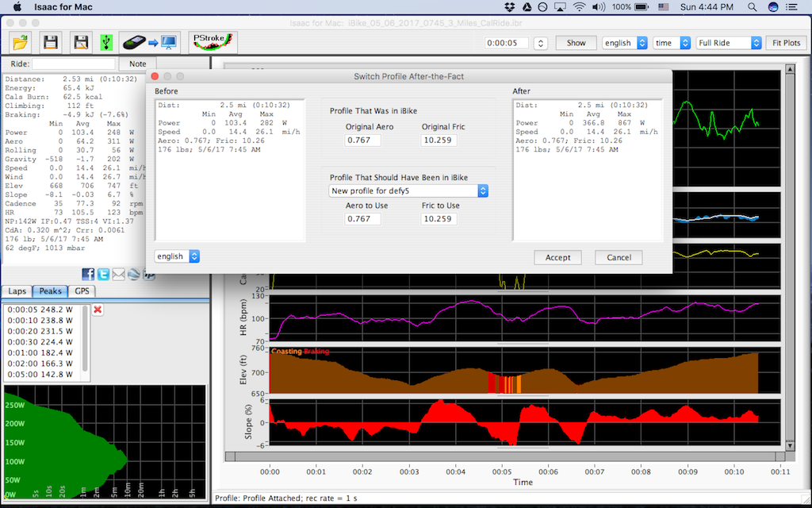Open the english units dropdown in dialog
Image resolution: width=812 pixels, height=508 pixels.
(177, 256)
